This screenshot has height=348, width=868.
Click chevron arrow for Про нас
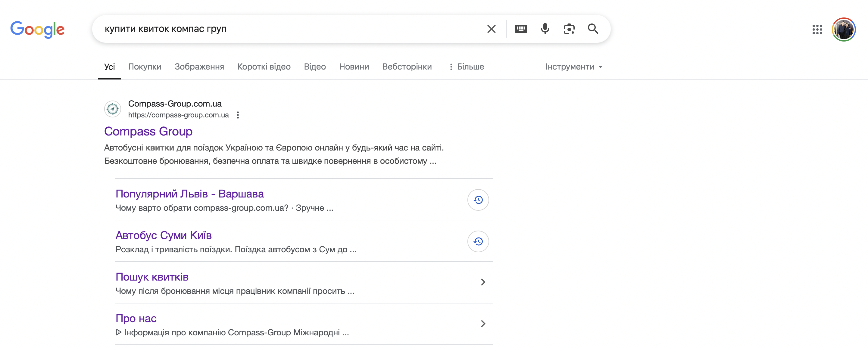pyautogui.click(x=483, y=323)
